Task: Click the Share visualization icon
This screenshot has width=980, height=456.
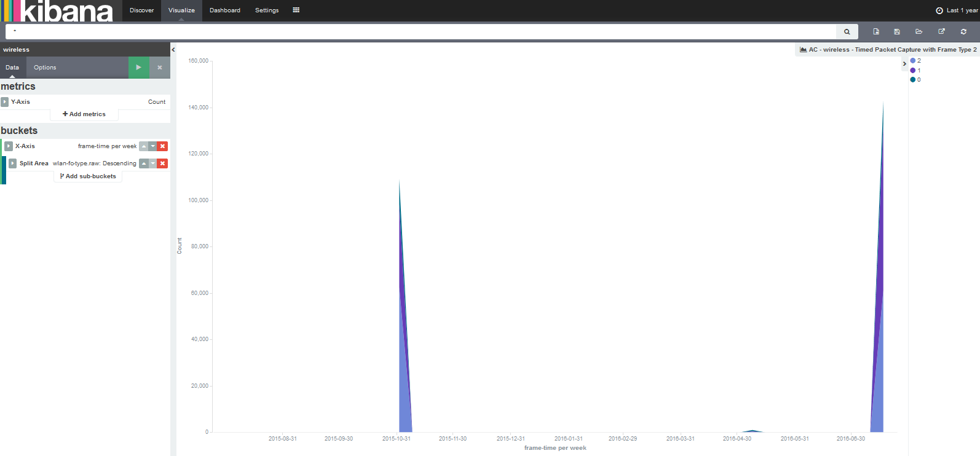Action: click(x=941, y=31)
